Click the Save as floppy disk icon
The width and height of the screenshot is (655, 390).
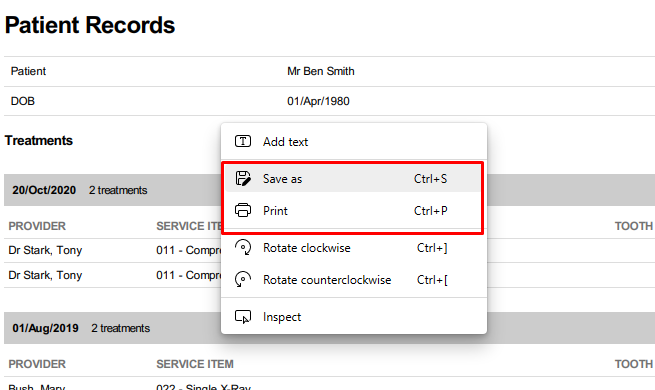pos(243,178)
